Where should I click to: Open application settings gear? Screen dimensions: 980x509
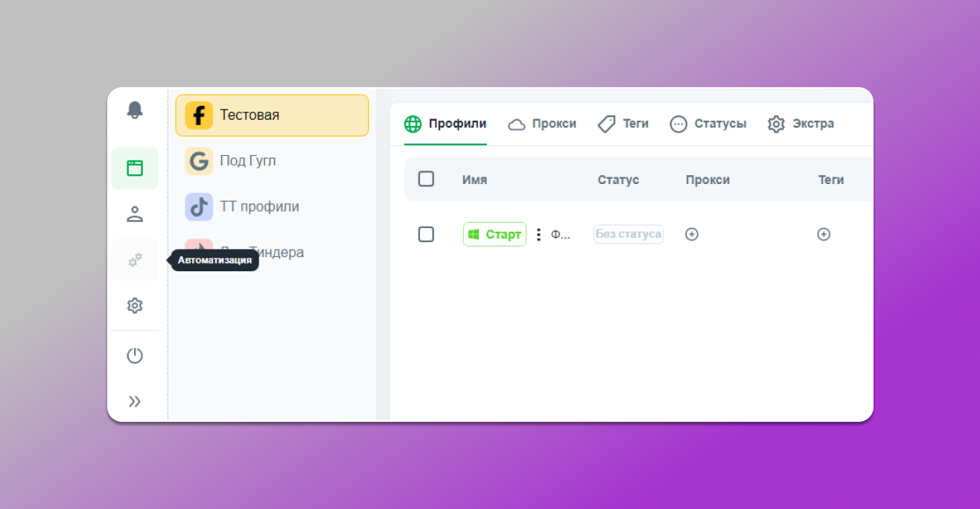pyautogui.click(x=135, y=306)
